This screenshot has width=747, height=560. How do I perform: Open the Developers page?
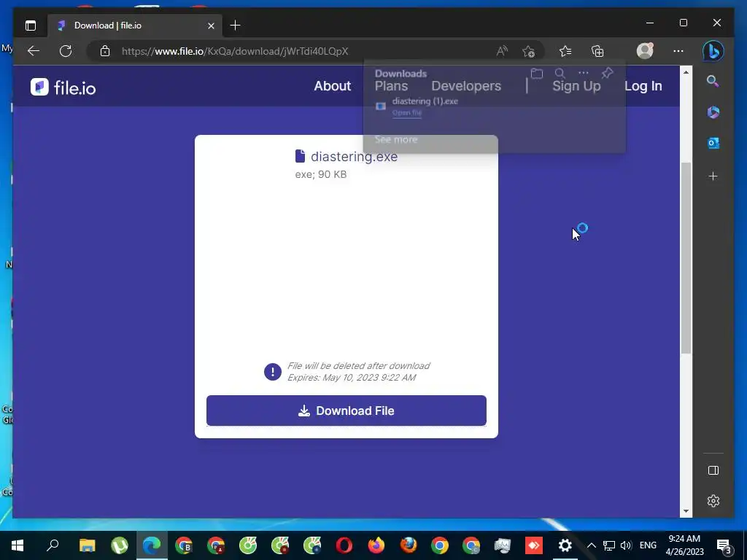pos(466,86)
